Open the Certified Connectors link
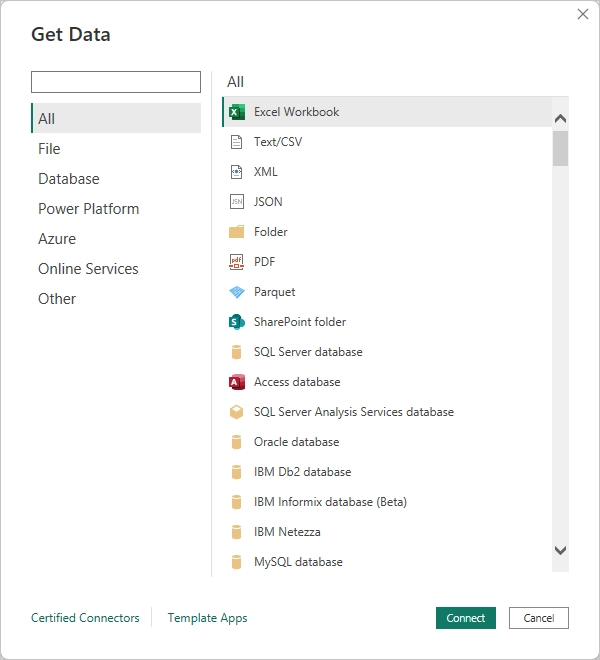 (x=85, y=618)
